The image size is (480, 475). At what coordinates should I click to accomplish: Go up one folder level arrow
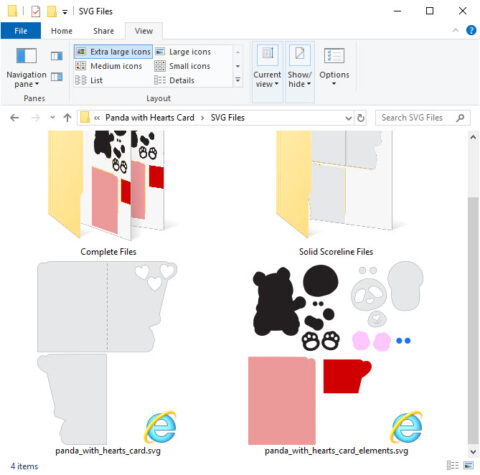click(67, 118)
